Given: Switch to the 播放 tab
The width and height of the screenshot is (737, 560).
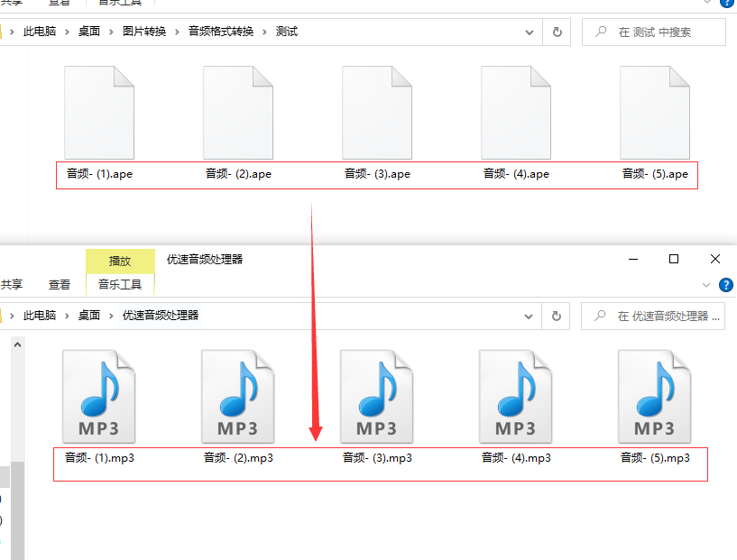Looking at the screenshot, I should 120,261.
